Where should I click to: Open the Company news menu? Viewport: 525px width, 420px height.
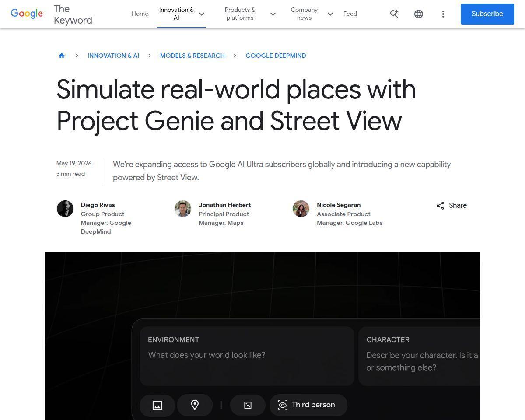pos(304,14)
